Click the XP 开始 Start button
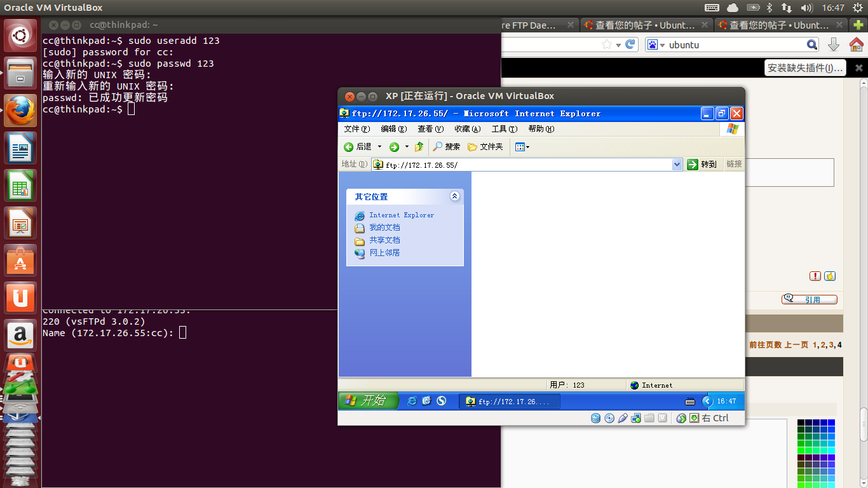Image resolution: width=868 pixels, height=488 pixels. pos(369,401)
